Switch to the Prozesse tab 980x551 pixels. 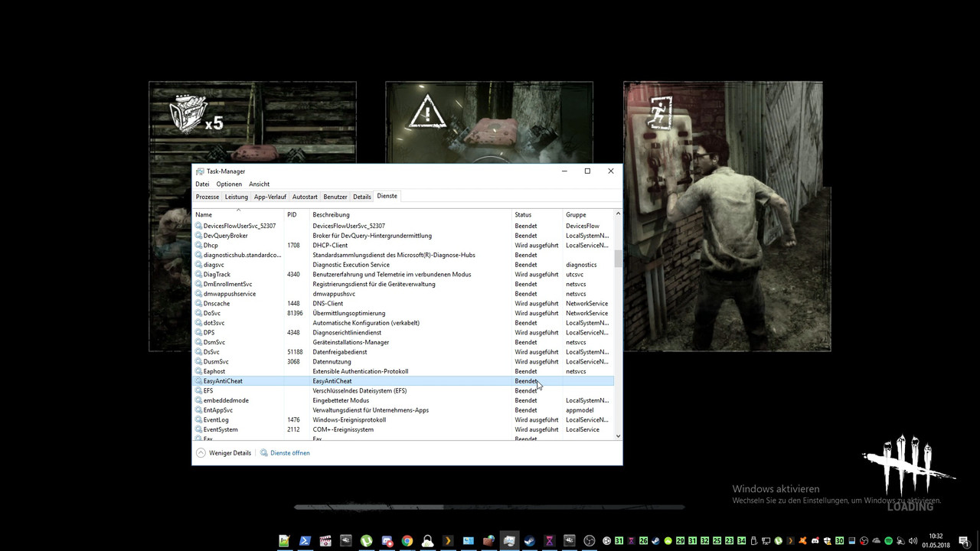(x=207, y=197)
